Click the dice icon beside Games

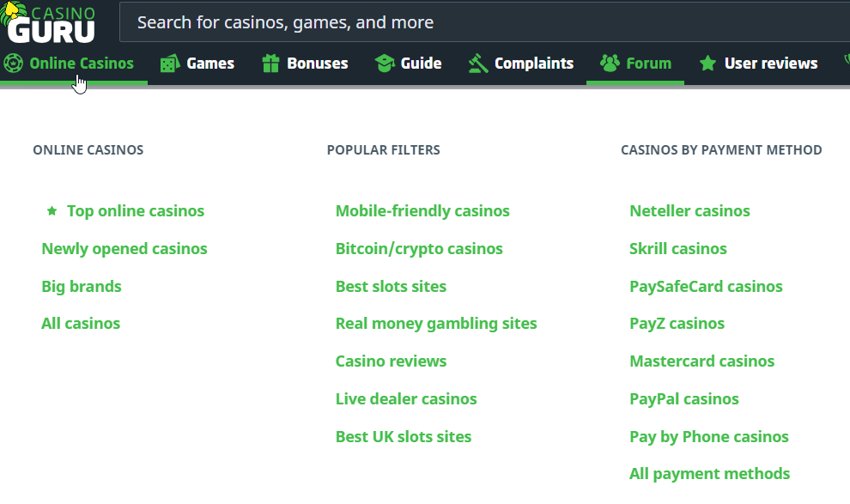point(170,64)
